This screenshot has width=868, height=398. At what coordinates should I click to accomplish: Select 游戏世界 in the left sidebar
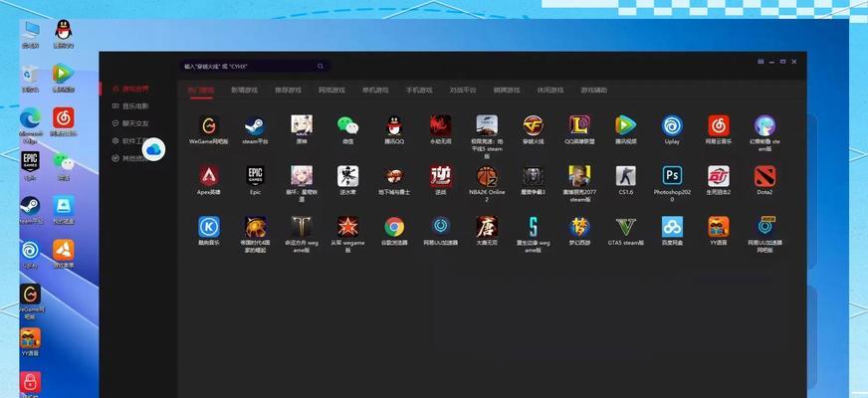click(130, 89)
